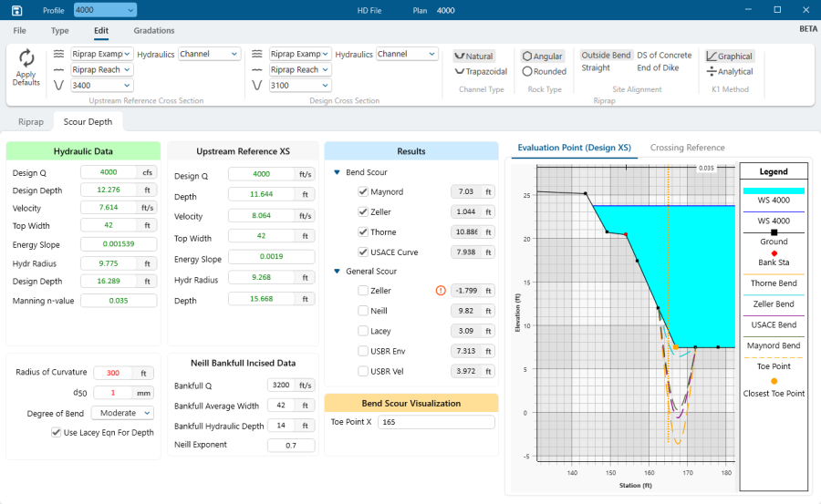The height and width of the screenshot is (504, 821).
Task: Enable the Neill general scour checkbox
Action: pyautogui.click(x=363, y=311)
